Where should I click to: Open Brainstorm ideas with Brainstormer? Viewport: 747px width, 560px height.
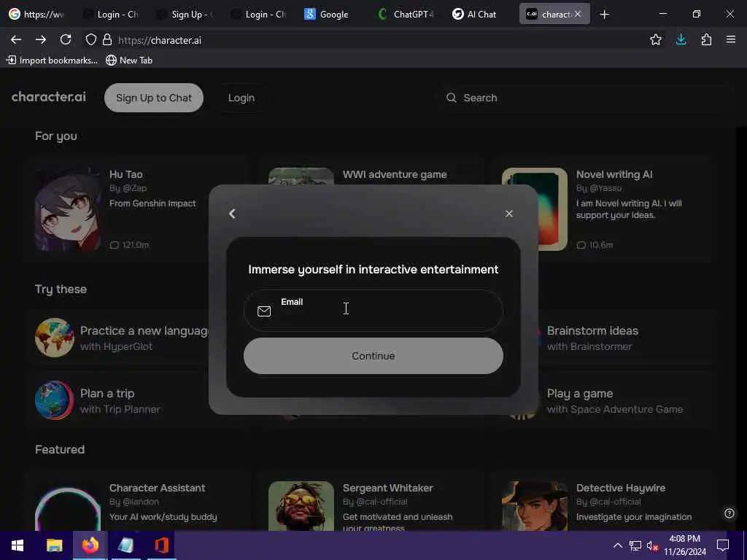click(624, 338)
